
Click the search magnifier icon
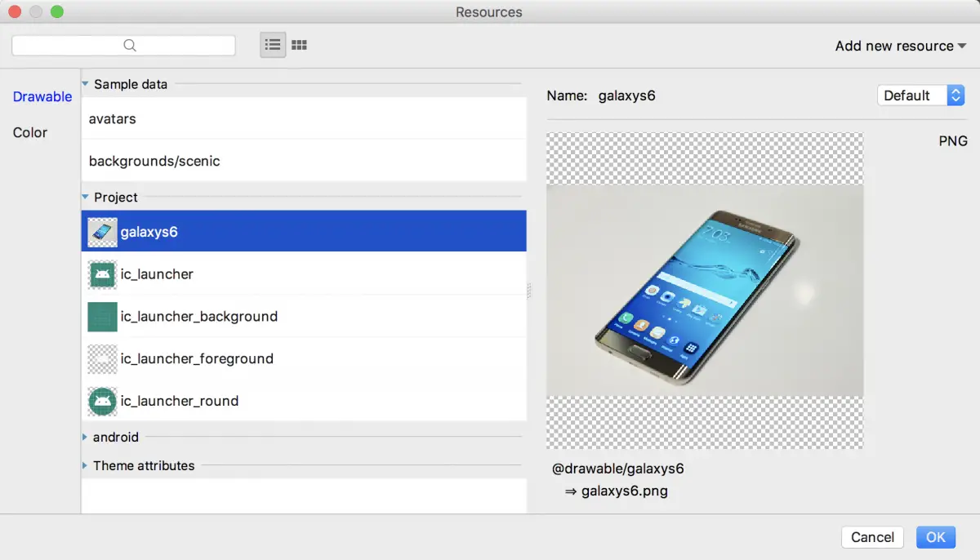coord(130,46)
